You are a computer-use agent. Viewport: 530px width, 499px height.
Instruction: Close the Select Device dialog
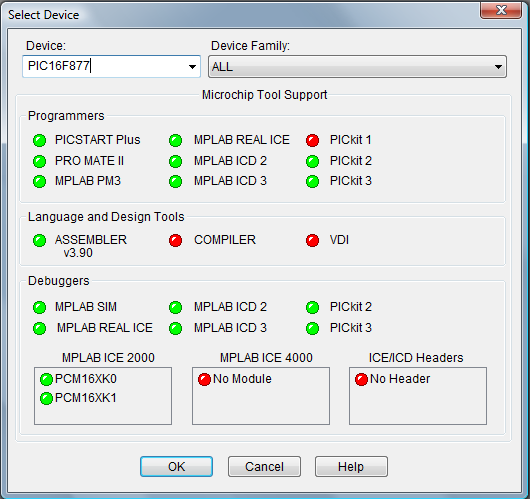tap(501, 10)
